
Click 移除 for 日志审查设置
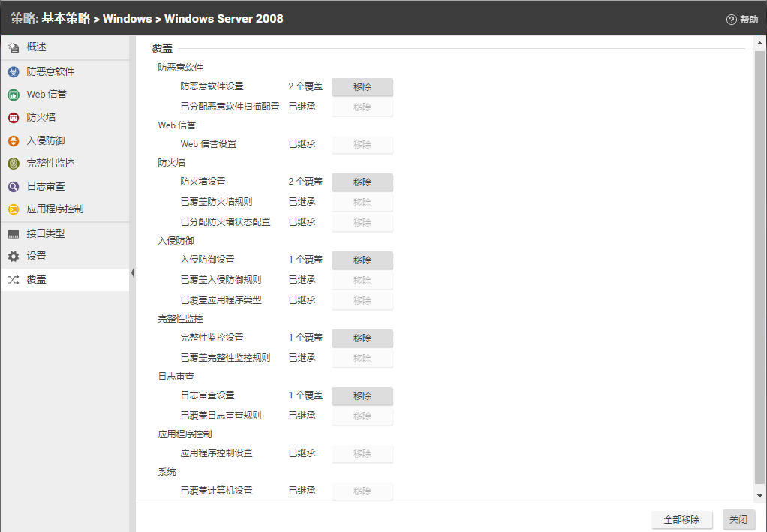pos(362,396)
